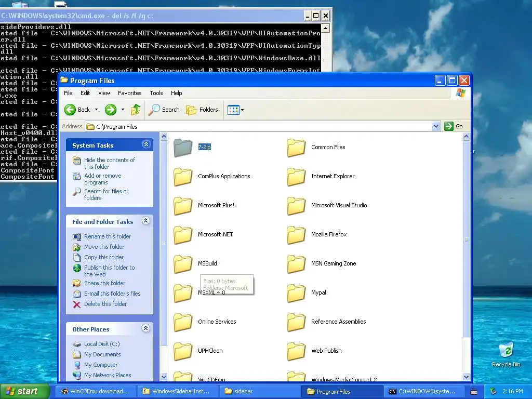
Task: Select the 7-Zip folder icon
Action: coord(183,148)
